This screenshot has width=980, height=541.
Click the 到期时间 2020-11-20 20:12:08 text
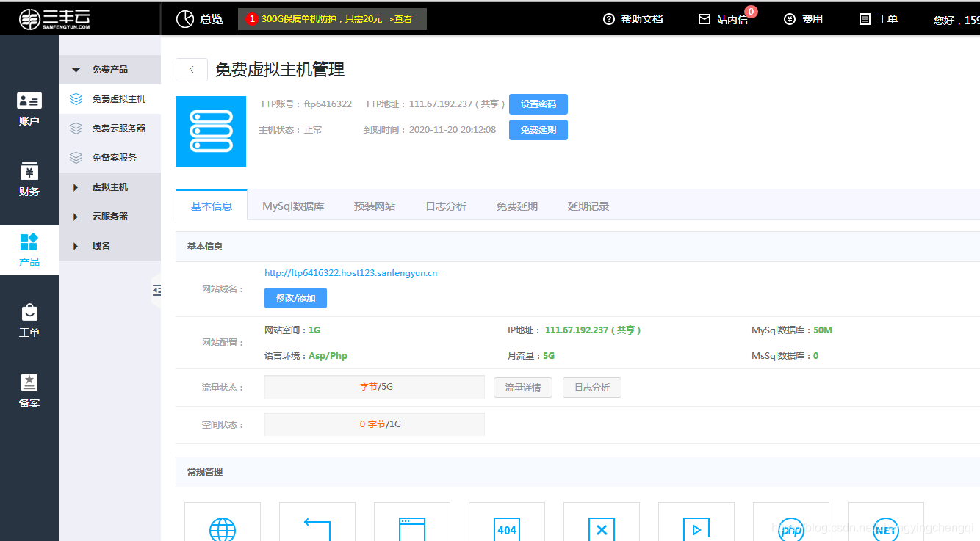pos(430,130)
